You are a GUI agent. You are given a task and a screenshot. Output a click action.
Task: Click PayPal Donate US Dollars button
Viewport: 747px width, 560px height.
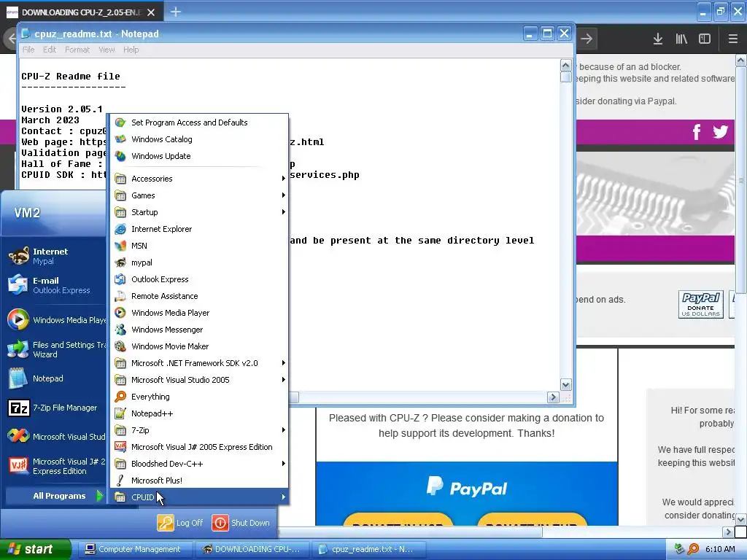(x=701, y=304)
